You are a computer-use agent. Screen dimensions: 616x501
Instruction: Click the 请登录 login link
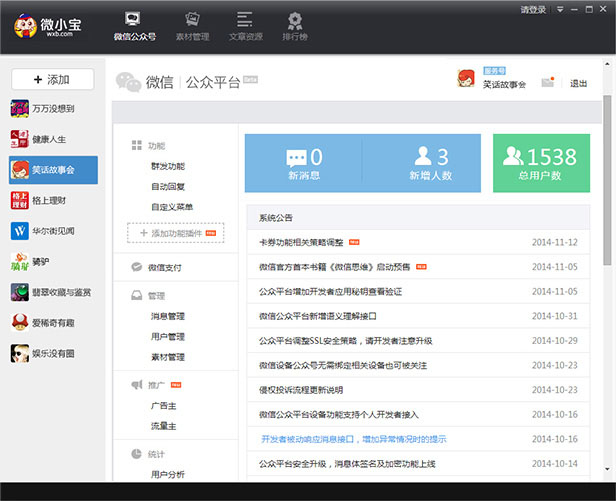(533, 9)
